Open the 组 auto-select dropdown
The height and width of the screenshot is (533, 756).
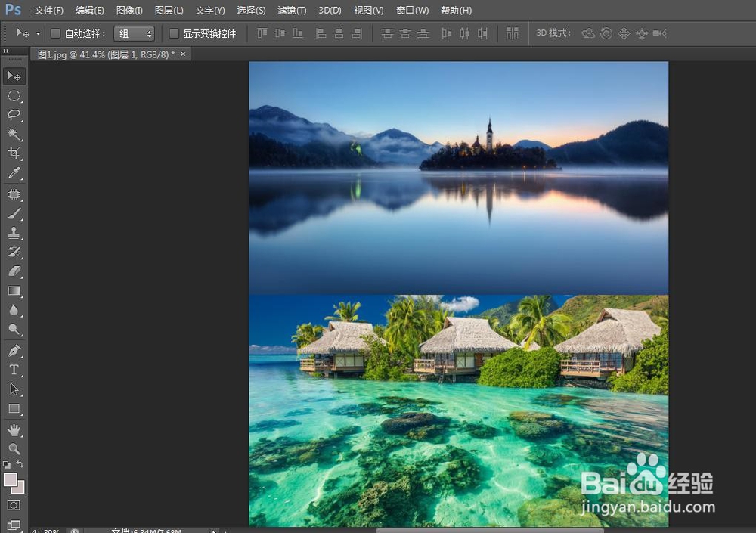[134, 33]
